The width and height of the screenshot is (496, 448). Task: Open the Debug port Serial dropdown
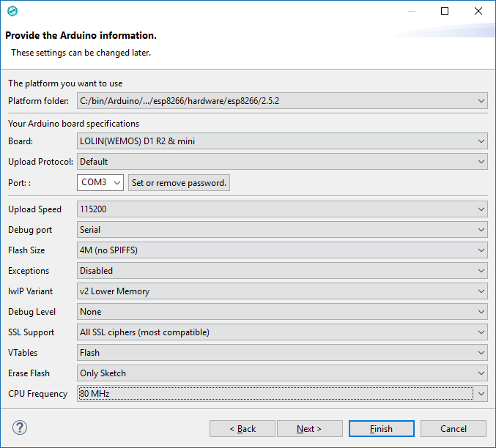pyautogui.click(x=282, y=230)
